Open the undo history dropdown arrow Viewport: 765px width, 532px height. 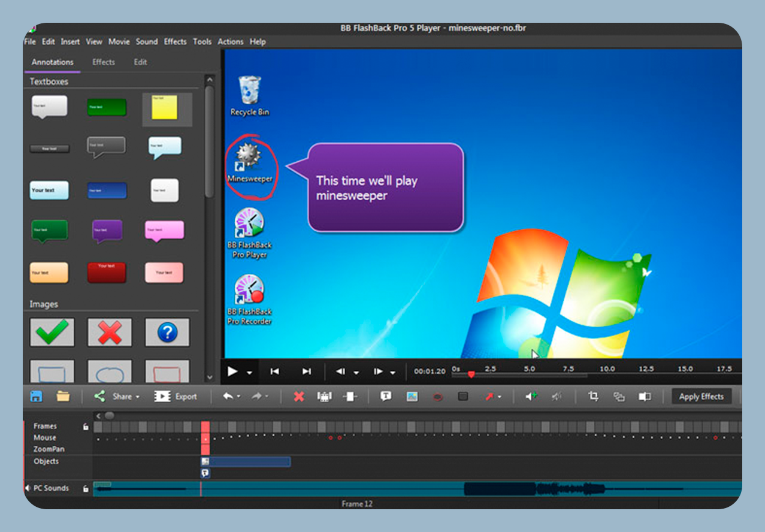pos(239,397)
